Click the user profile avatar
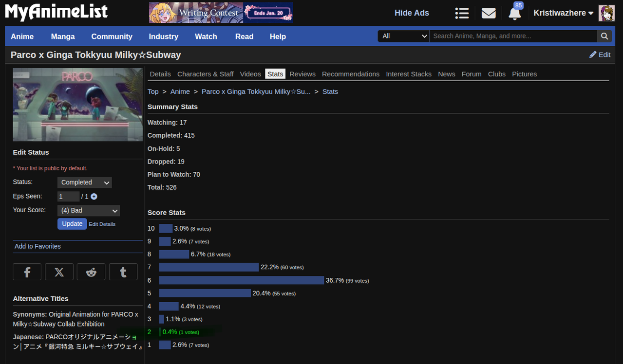Viewport: 623px width, 364px height. tap(606, 13)
